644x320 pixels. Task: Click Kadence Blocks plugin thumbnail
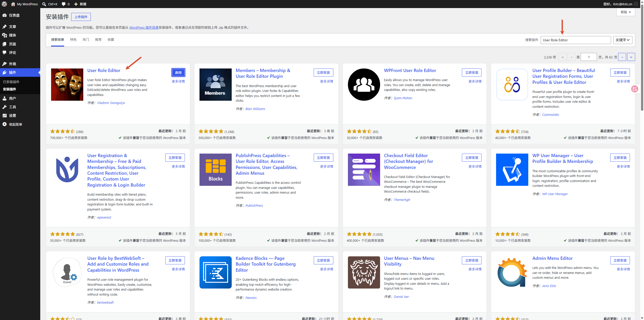tap(216, 272)
